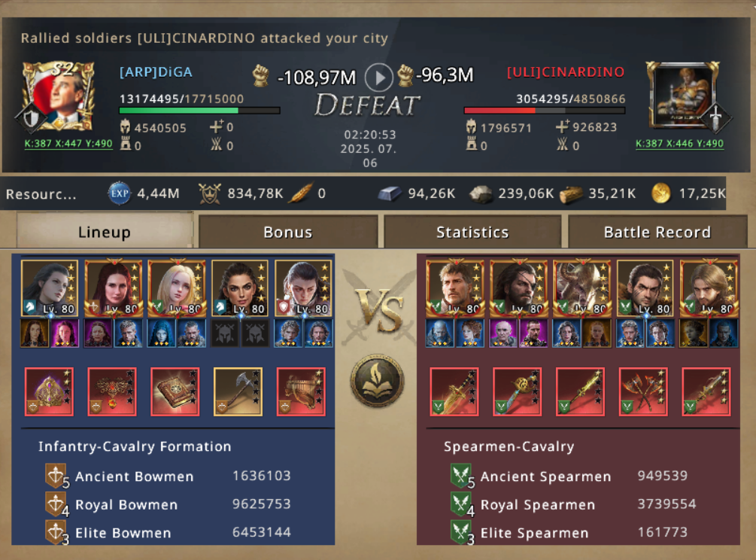Open the Statistics tab
The height and width of the screenshot is (560, 756).
(472, 232)
